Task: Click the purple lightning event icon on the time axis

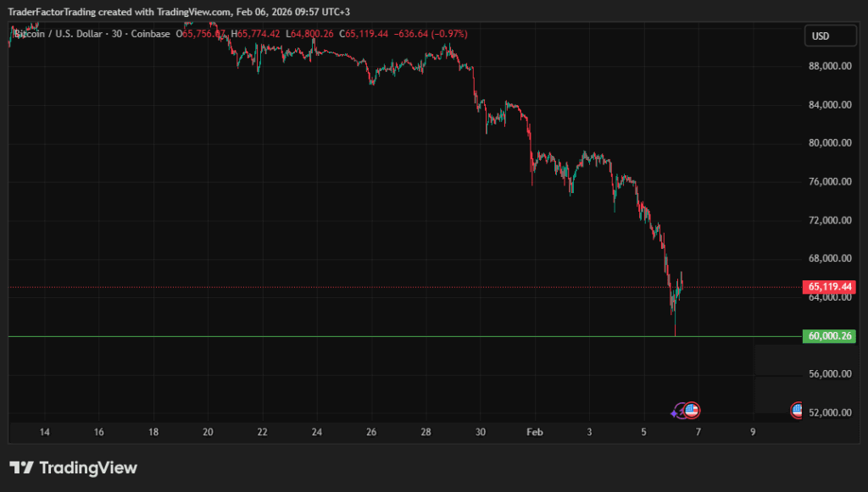Action: click(x=678, y=412)
